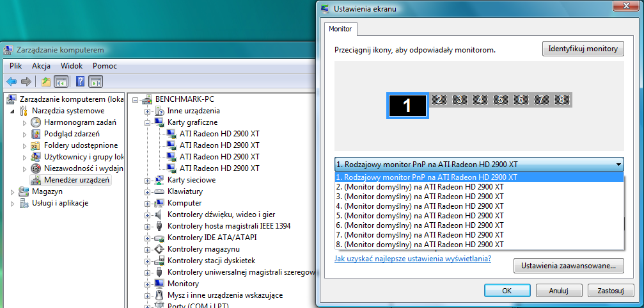Click the Użytkownicy i grupy icon

click(36, 157)
